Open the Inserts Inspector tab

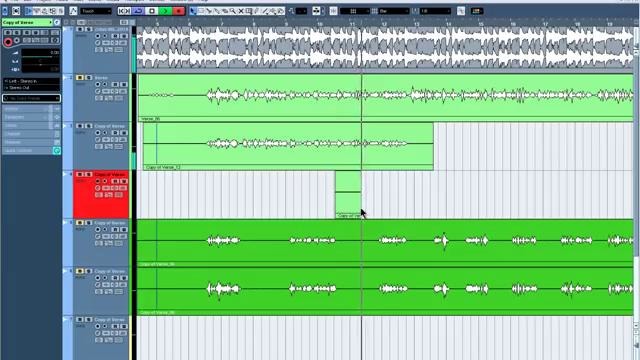pyautogui.click(x=31, y=109)
